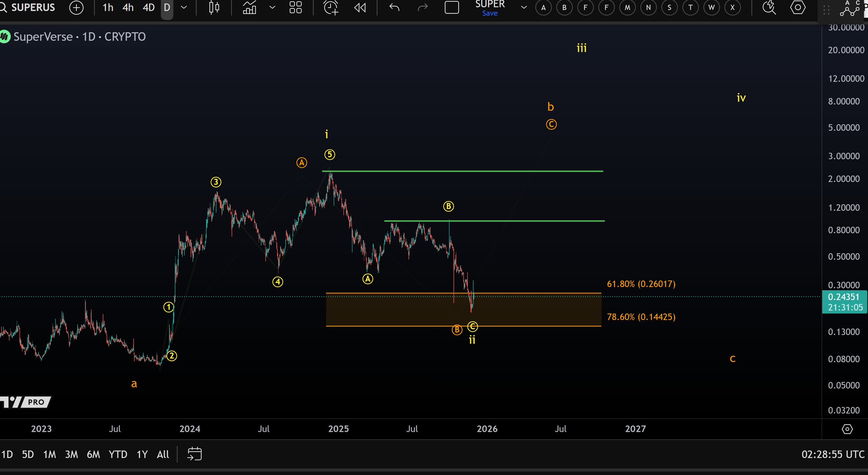Expand the indicators favorites chevron
Image resolution: width=868 pixels, height=475 pixels.
click(272, 8)
